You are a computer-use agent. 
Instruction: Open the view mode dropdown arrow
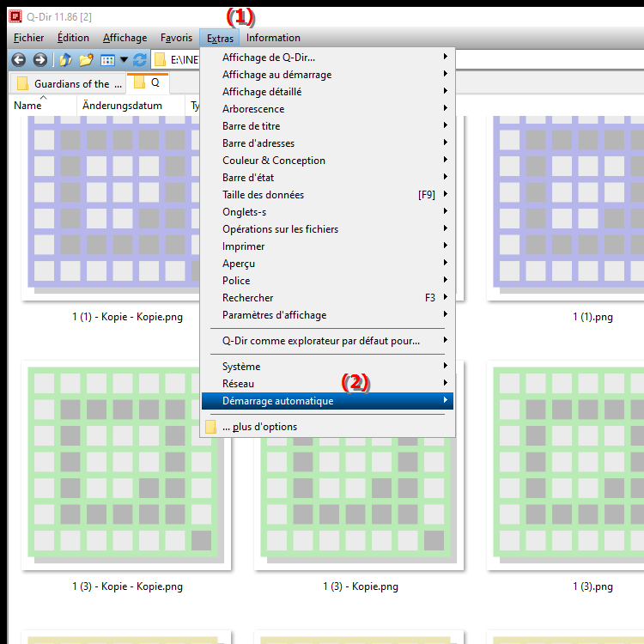(124, 60)
